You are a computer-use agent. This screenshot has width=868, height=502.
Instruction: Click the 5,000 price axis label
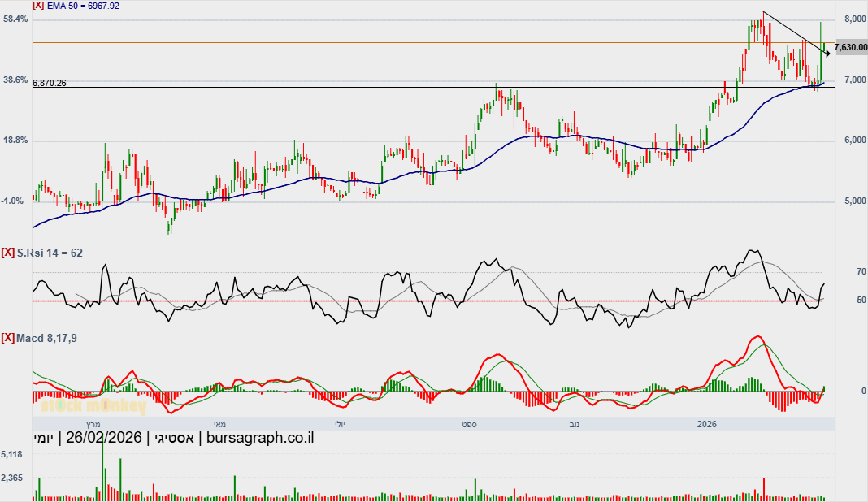tap(855, 201)
